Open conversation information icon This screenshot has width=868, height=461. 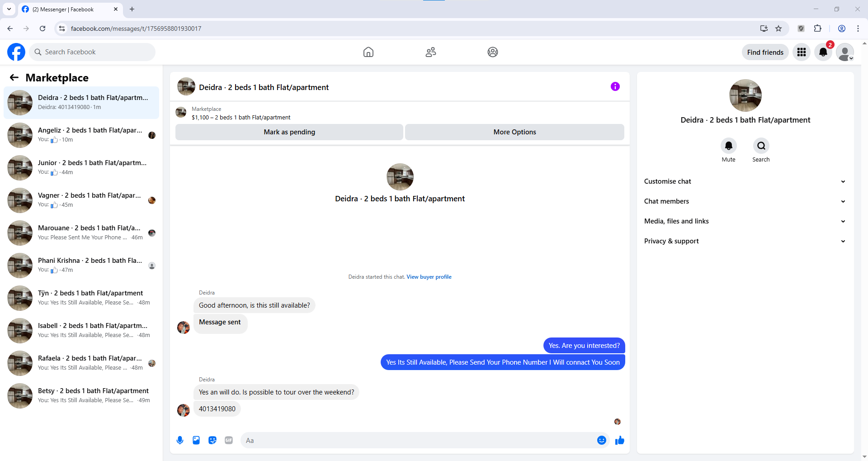(615, 86)
